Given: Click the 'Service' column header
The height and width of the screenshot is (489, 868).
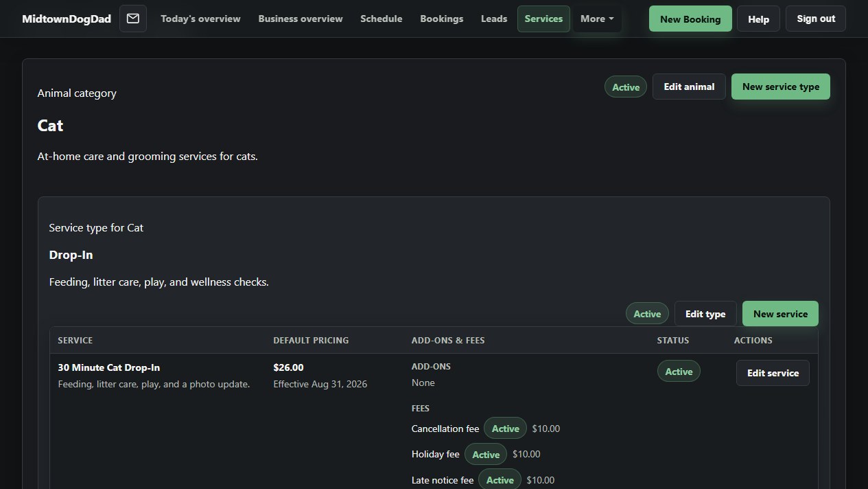Looking at the screenshot, I should point(75,340).
